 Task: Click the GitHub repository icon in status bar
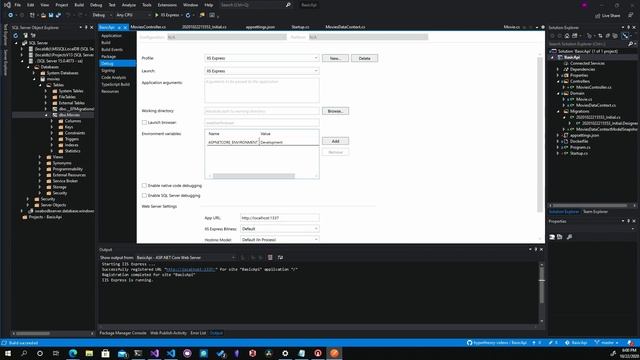pyautogui.click(x=469, y=343)
